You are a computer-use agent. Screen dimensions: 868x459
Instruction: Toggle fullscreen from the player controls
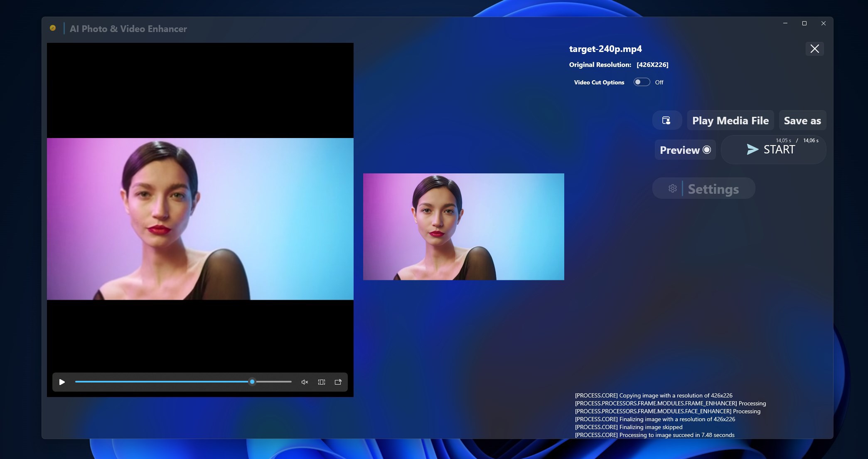321,382
